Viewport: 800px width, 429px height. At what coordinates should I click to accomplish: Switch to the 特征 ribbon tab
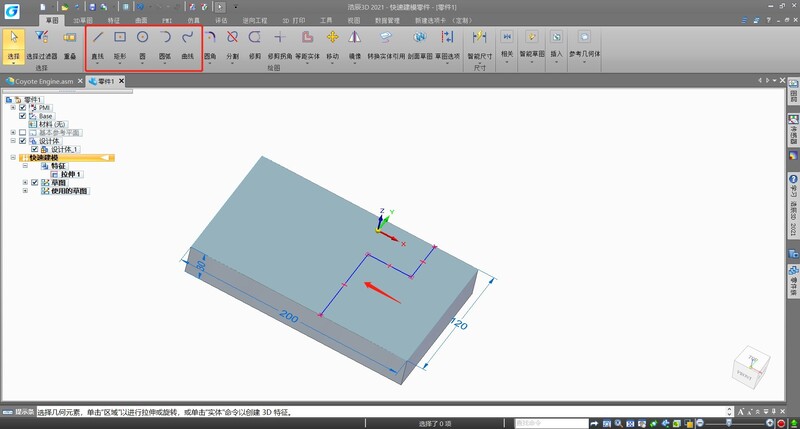point(114,20)
